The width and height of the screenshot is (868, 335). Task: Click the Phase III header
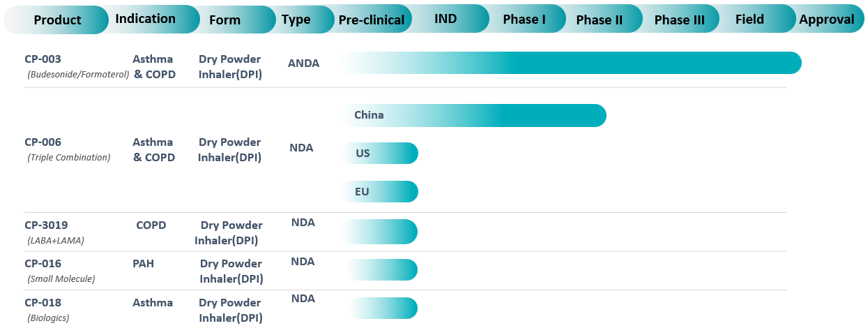[679, 20]
